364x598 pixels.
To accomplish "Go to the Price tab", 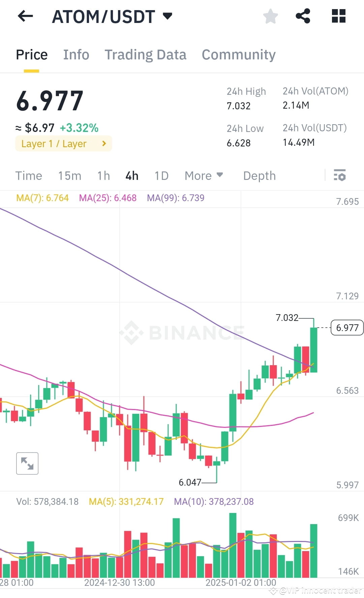I will (31, 54).
